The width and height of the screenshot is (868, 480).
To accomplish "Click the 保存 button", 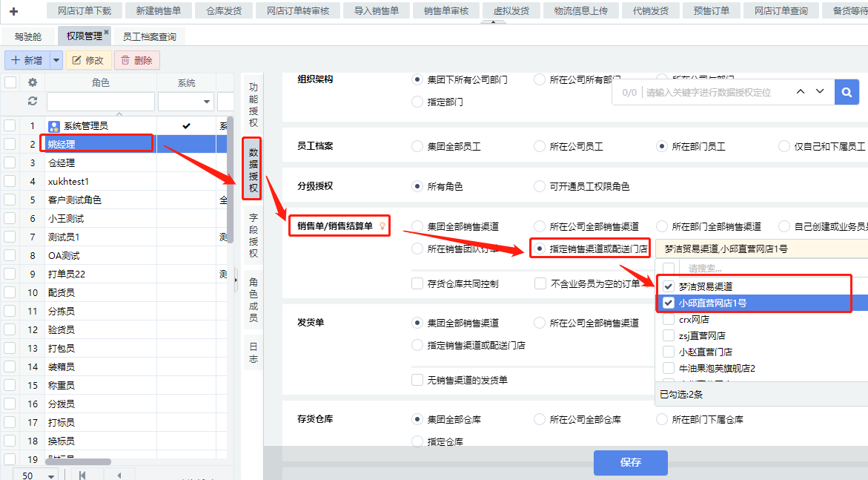I will coord(630,462).
